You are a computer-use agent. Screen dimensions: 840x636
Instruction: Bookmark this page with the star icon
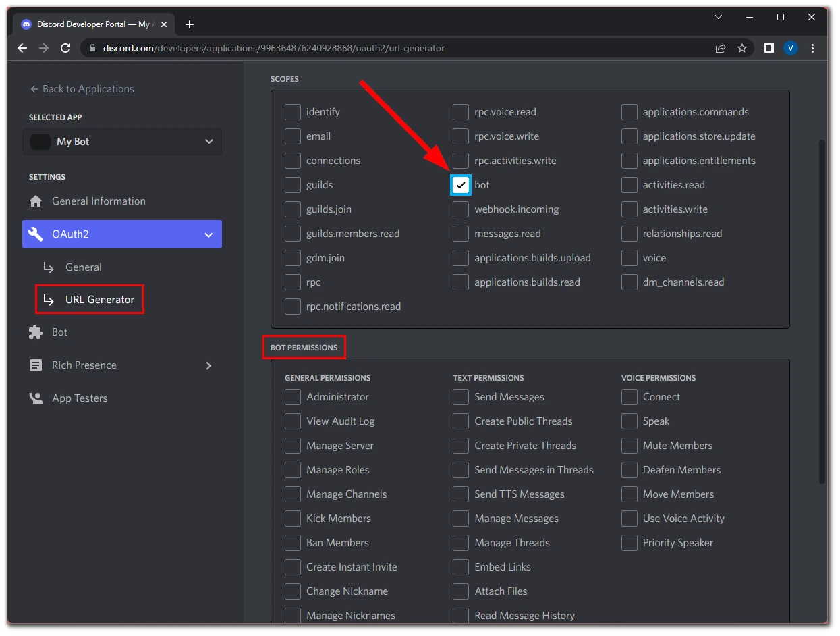(742, 48)
